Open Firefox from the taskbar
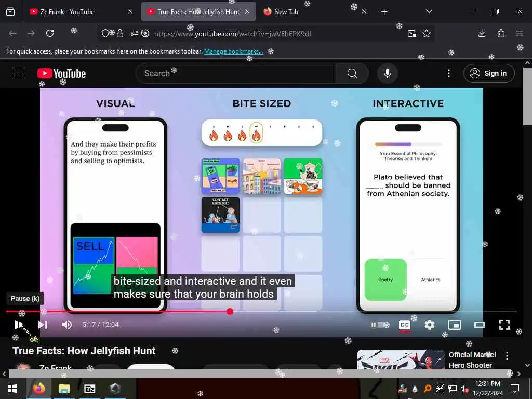Image resolution: width=532 pixels, height=399 pixels. (38, 389)
